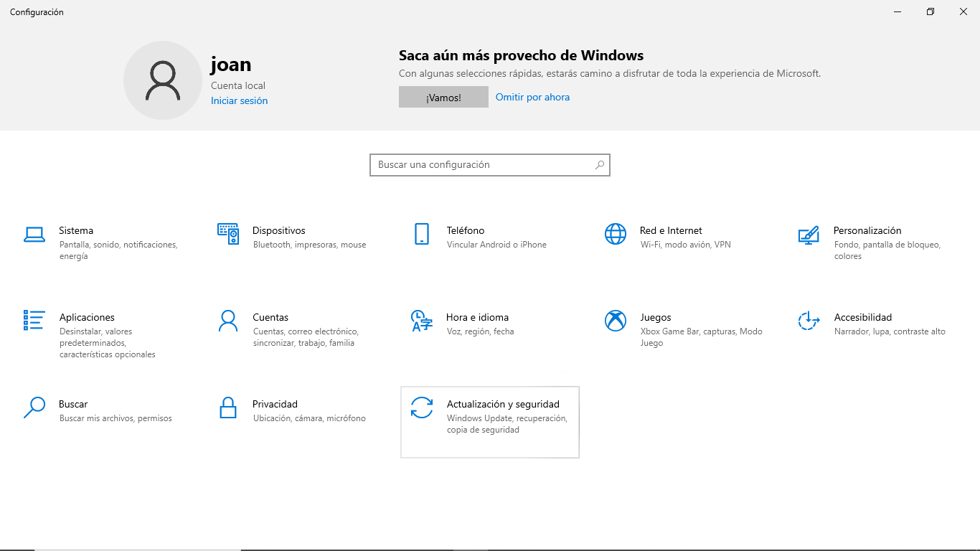Click the Buscar una configuración search field
The width and height of the screenshot is (980, 551).
point(490,165)
